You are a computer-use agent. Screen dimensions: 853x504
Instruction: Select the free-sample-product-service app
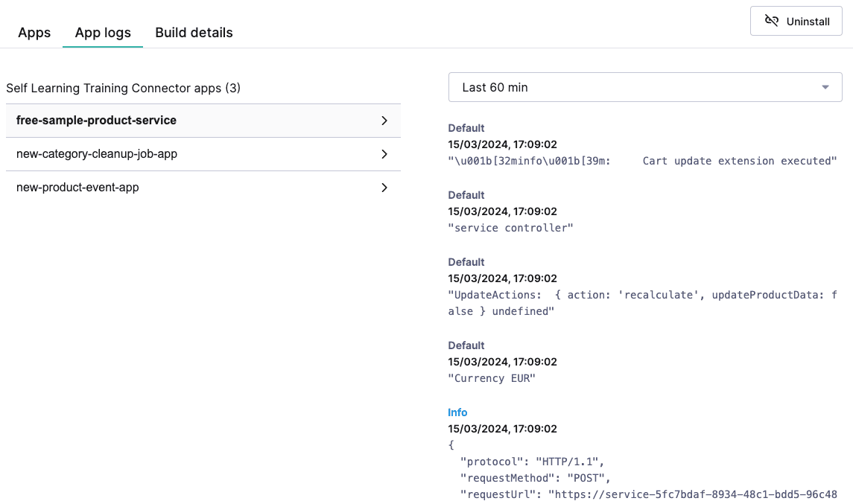[x=96, y=120]
